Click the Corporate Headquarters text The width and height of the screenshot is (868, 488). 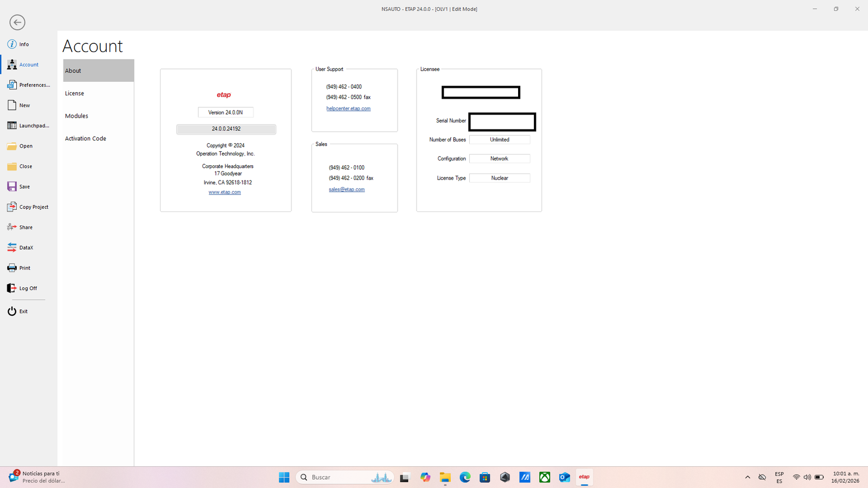click(228, 166)
